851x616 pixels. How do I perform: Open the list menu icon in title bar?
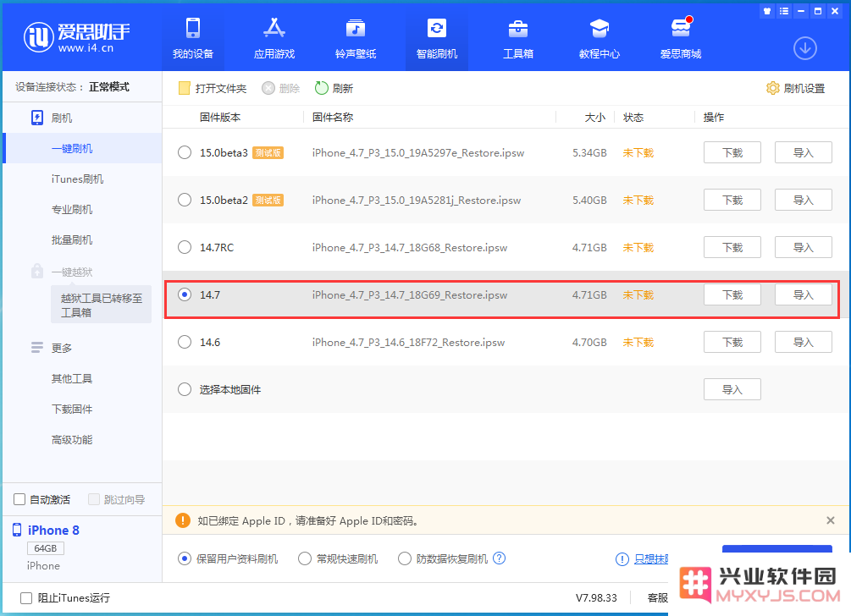(784, 11)
